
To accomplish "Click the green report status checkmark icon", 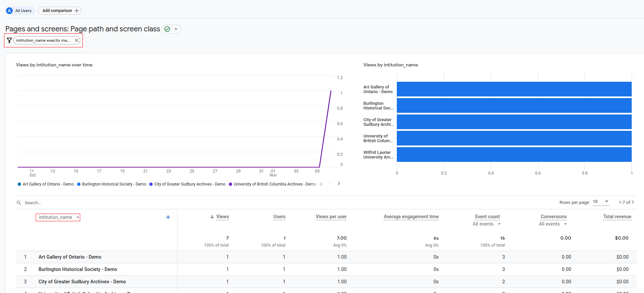I will coord(167,29).
